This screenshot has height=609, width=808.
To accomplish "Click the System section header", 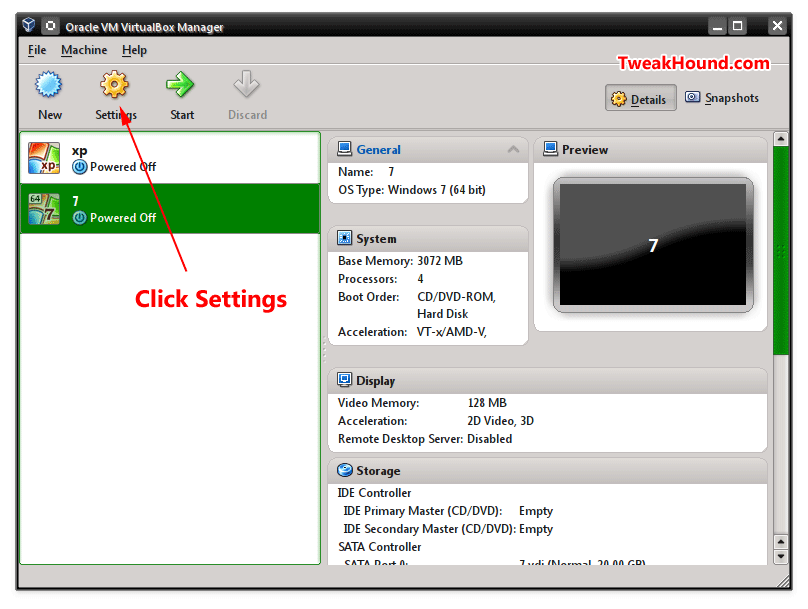I will (x=428, y=239).
